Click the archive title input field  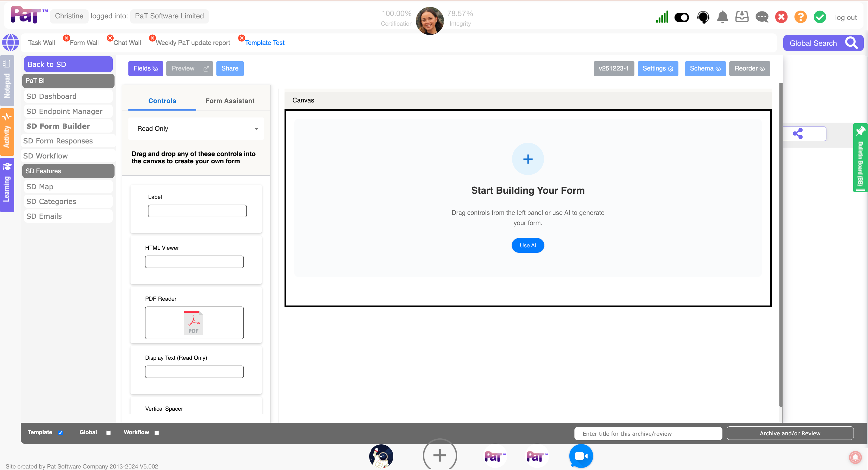648,433
